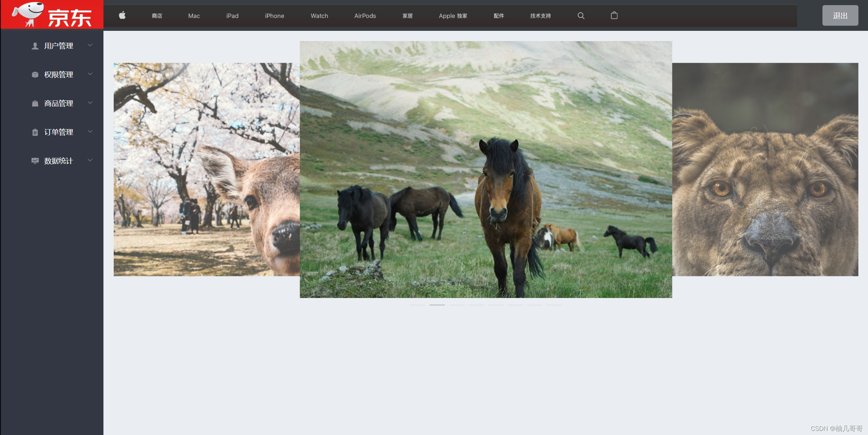
Task: Expand the 数据统计 submenu chevron
Action: pos(90,160)
